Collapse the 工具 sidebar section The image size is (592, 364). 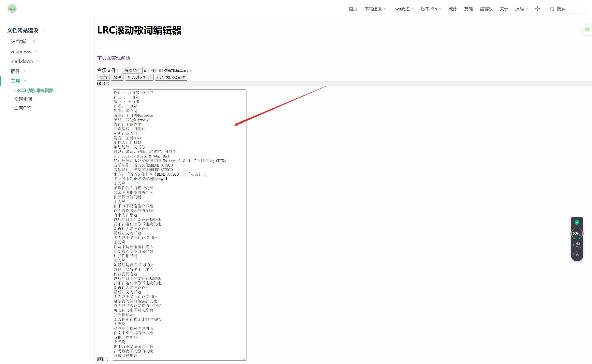click(15, 81)
